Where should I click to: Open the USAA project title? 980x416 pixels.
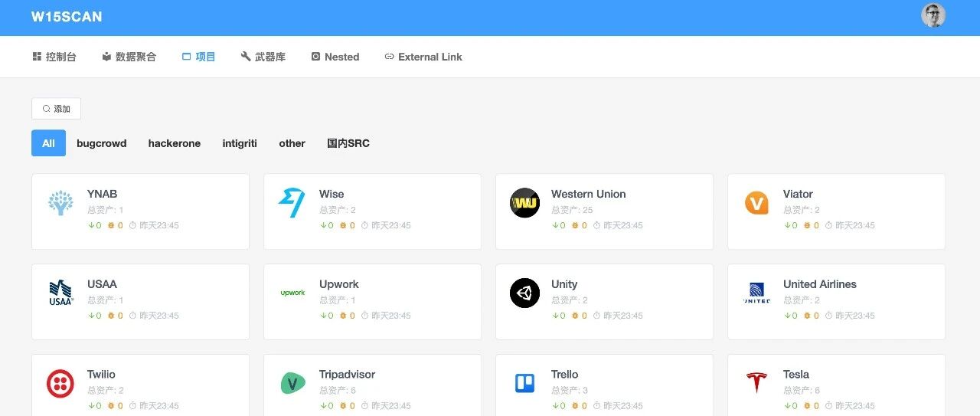click(102, 284)
